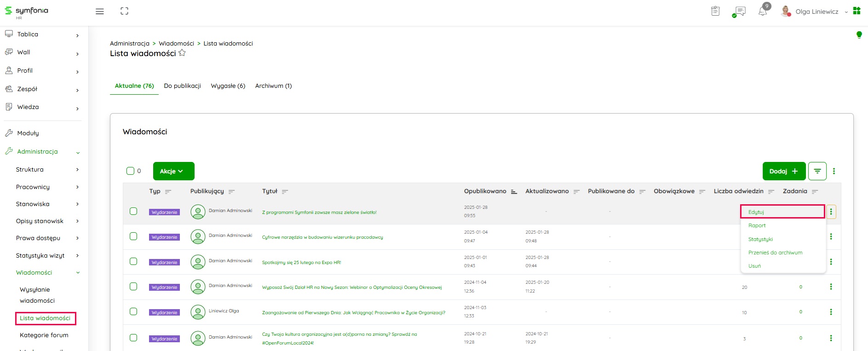This screenshot has height=351, width=868.
Task: Click the hamburger menu icon
Action: coord(99,12)
